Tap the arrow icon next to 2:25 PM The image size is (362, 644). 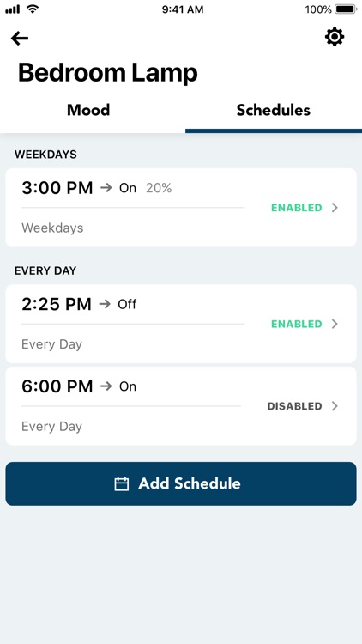click(x=105, y=304)
